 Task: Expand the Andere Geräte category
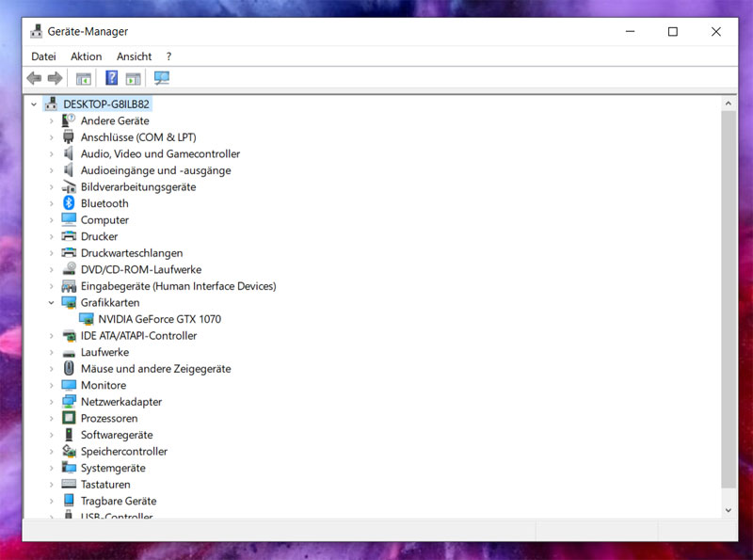[51, 120]
